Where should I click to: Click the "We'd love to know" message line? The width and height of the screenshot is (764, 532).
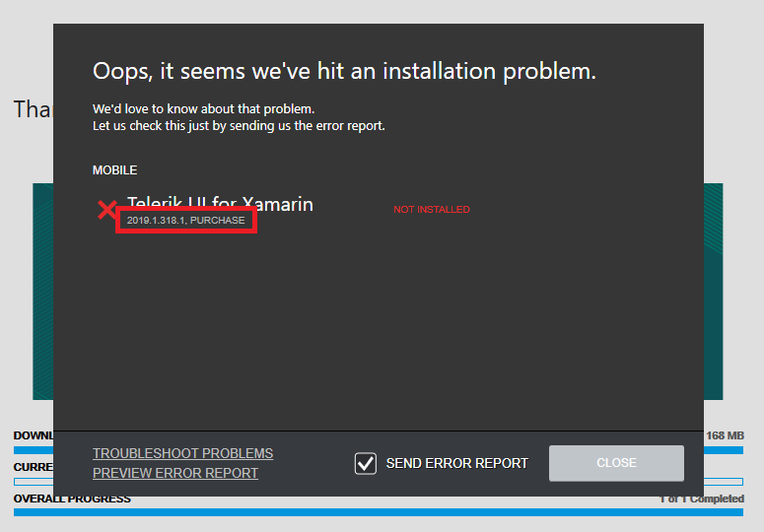(203, 108)
